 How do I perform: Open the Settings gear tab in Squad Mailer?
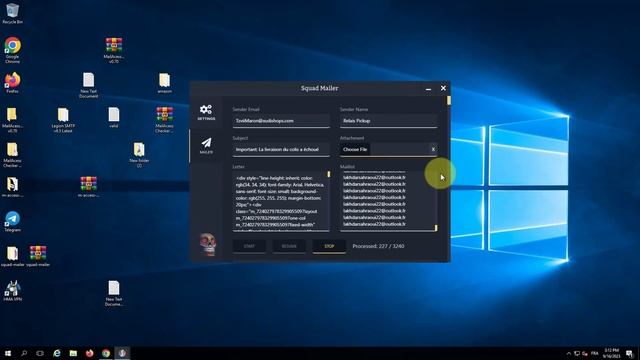(206, 112)
